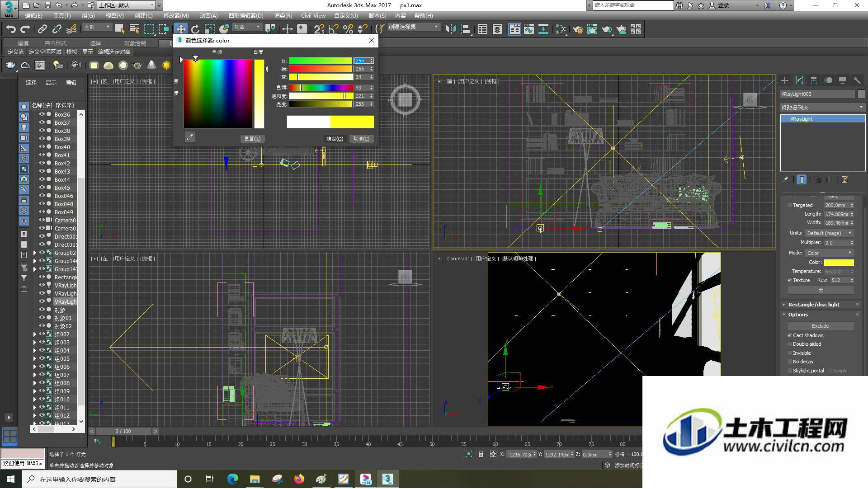Open the Mode Color dropdown

point(830,253)
